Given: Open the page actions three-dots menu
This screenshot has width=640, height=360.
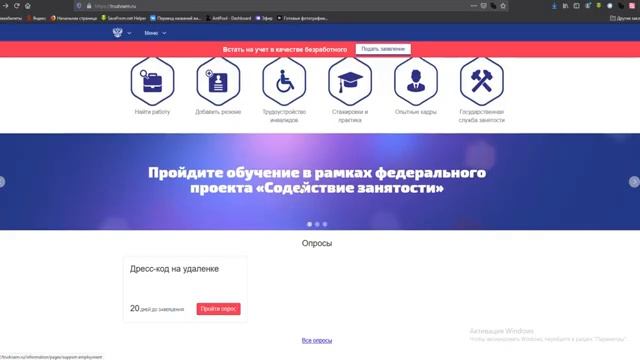Looking at the screenshot, I should [x=473, y=6].
